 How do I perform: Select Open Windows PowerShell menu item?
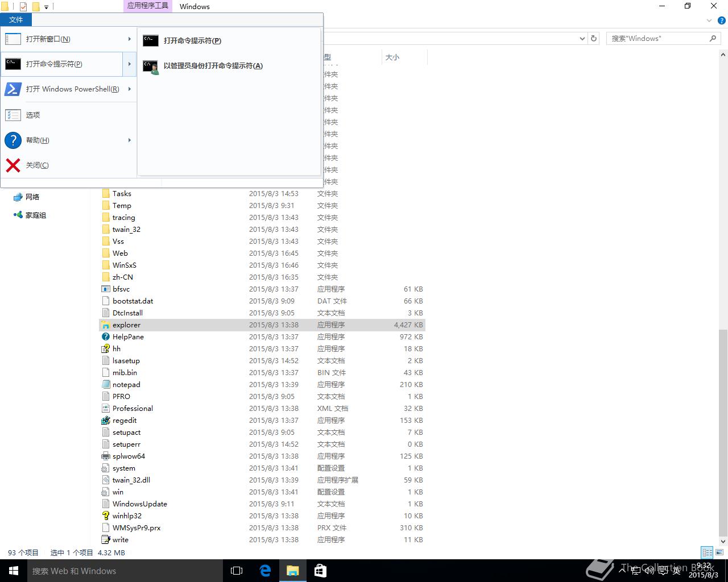pos(68,89)
